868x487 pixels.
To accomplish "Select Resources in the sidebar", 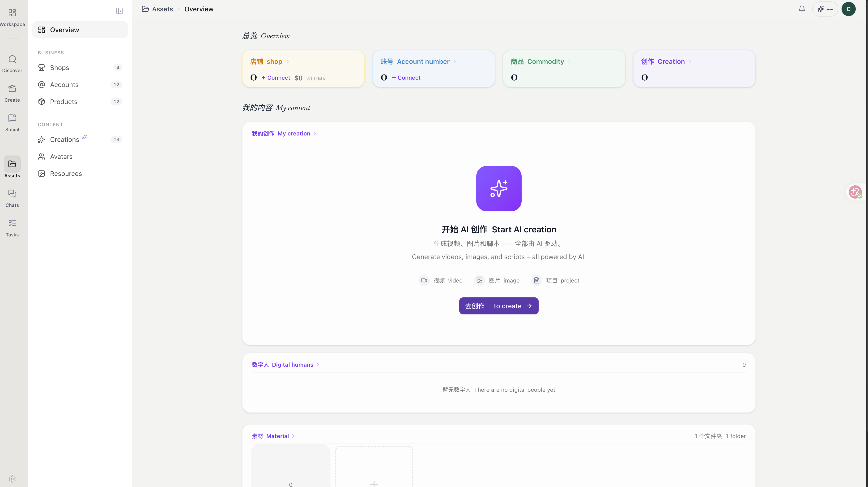I will tap(66, 174).
